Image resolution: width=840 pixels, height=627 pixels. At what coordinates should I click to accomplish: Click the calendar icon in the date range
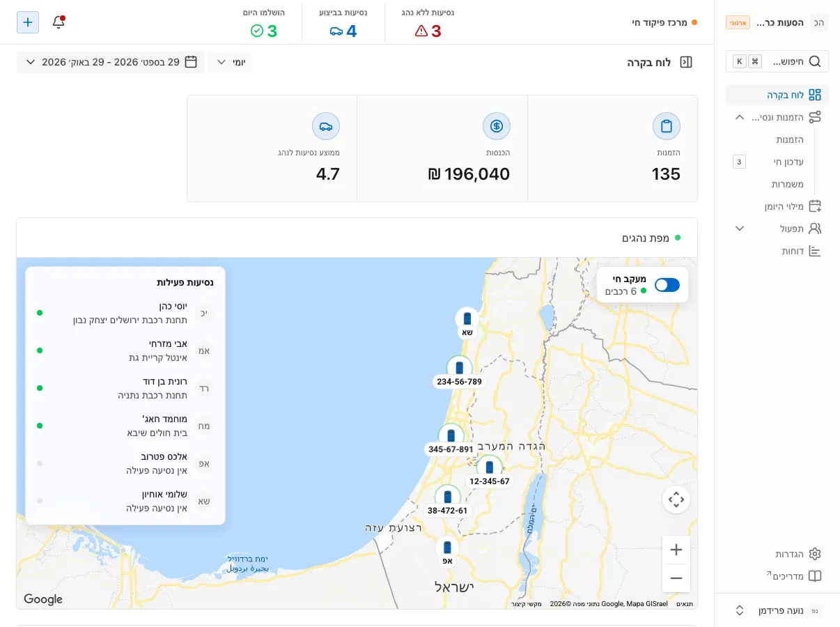tap(192, 62)
